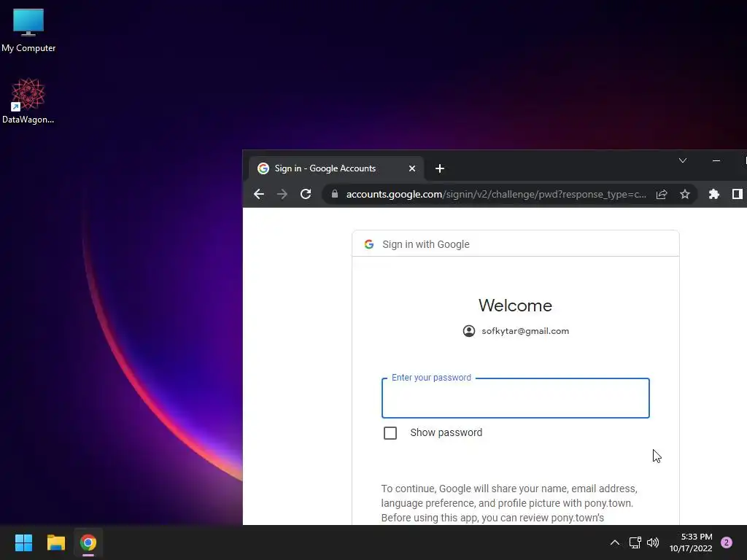Open a new Chrome tab
The image size is (747, 560).
(x=440, y=168)
